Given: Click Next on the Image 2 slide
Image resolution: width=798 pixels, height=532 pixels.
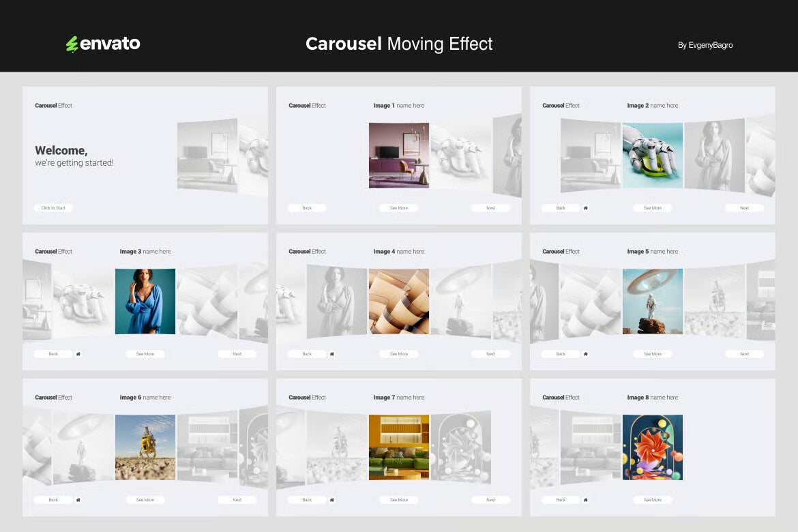Looking at the screenshot, I should [x=744, y=207].
